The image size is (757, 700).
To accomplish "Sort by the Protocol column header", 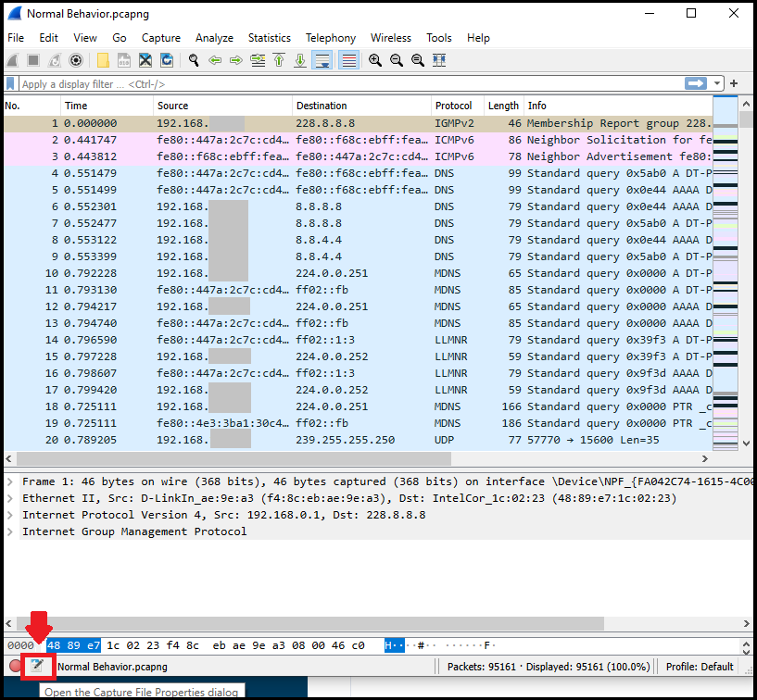I will [x=457, y=106].
